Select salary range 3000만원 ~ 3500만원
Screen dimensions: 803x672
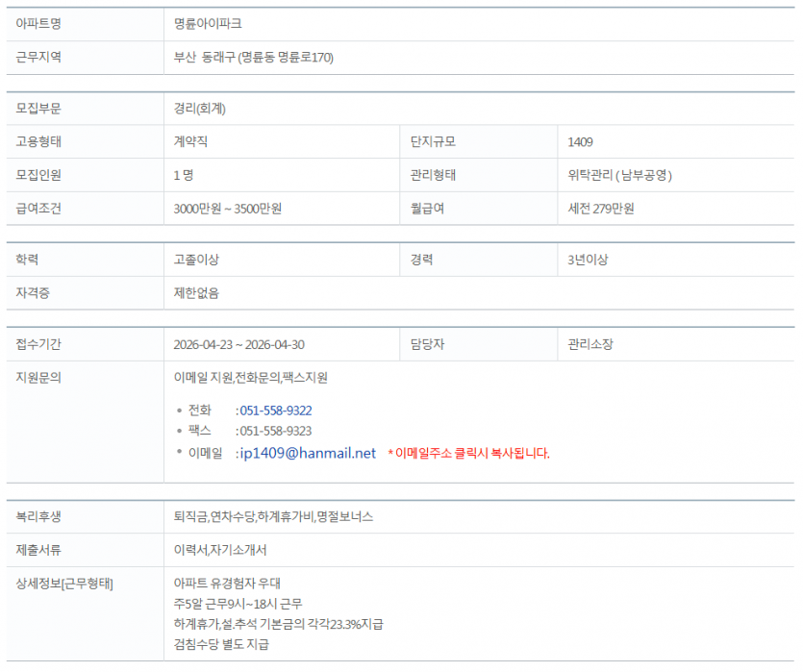(x=227, y=209)
